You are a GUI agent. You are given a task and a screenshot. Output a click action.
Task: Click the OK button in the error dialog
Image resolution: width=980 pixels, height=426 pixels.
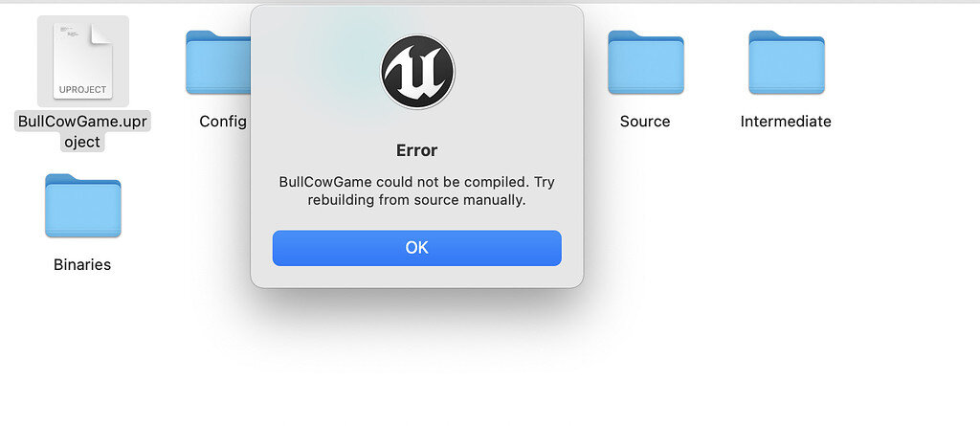(416, 248)
